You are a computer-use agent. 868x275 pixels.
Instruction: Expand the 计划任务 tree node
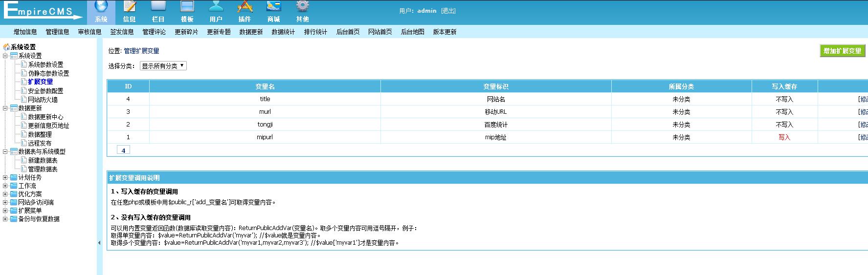pyautogui.click(x=5, y=177)
